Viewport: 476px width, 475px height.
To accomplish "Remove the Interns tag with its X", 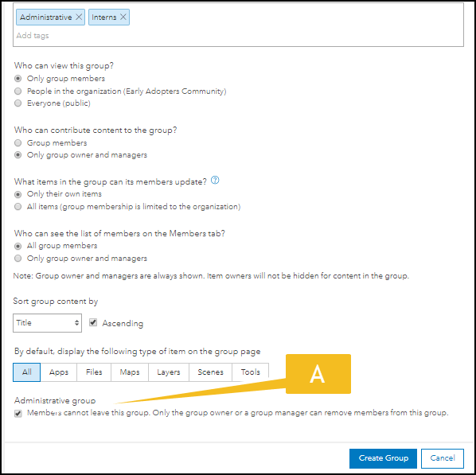I will pos(123,17).
